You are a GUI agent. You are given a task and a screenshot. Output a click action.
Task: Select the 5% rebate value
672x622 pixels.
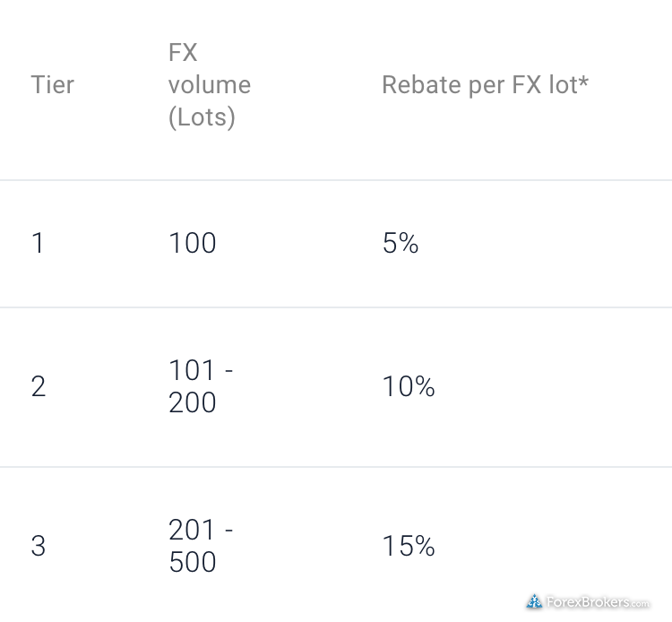click(401, 243)
